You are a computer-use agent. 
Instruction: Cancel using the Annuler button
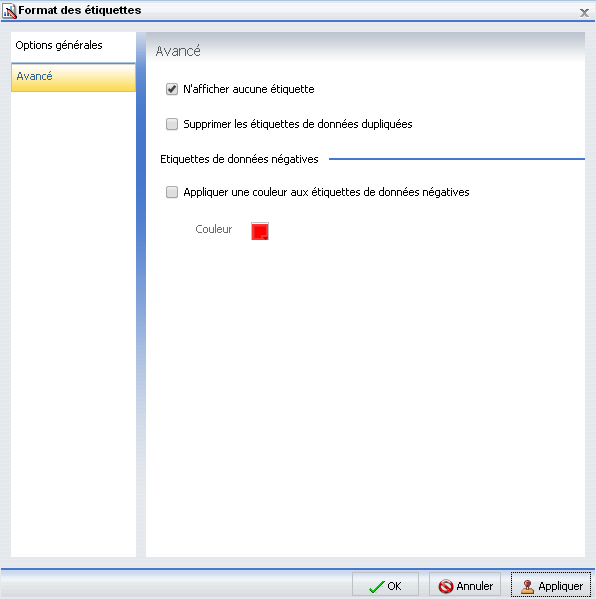coord(465,585)
